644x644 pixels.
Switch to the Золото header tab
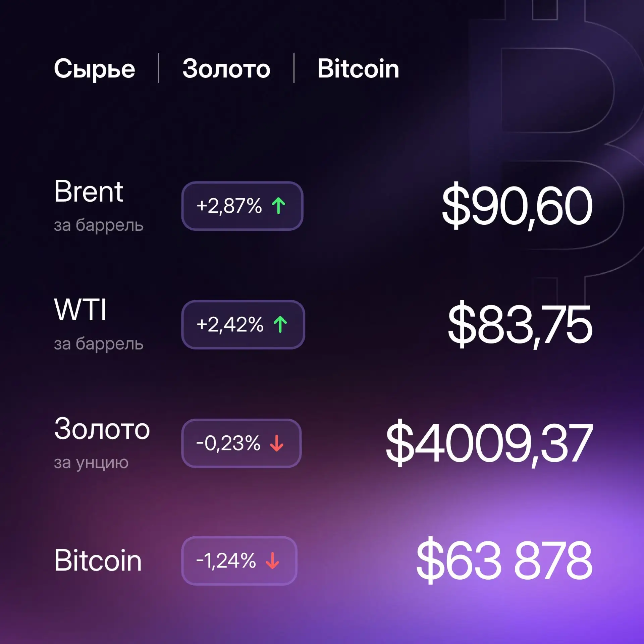(x=226, y=69)
